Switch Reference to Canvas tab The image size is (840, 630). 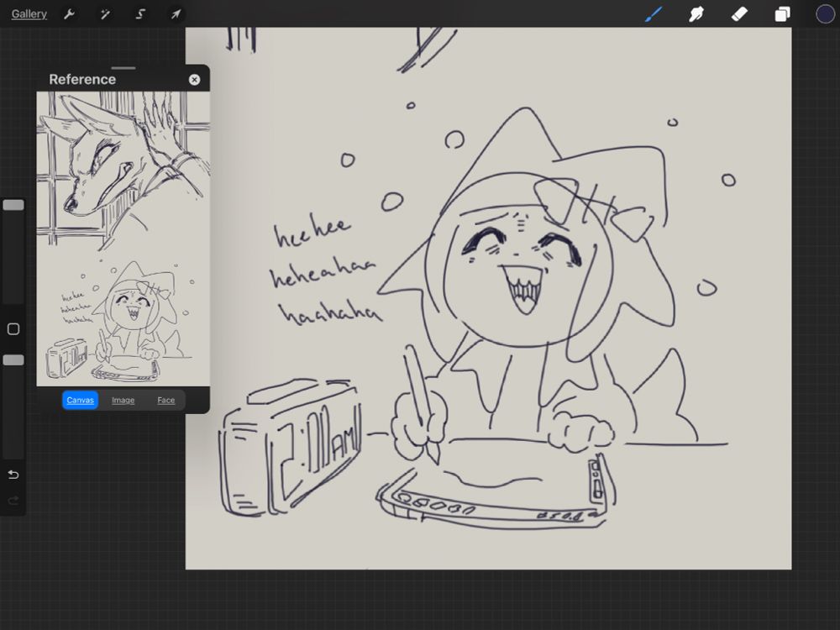(81, 400)
